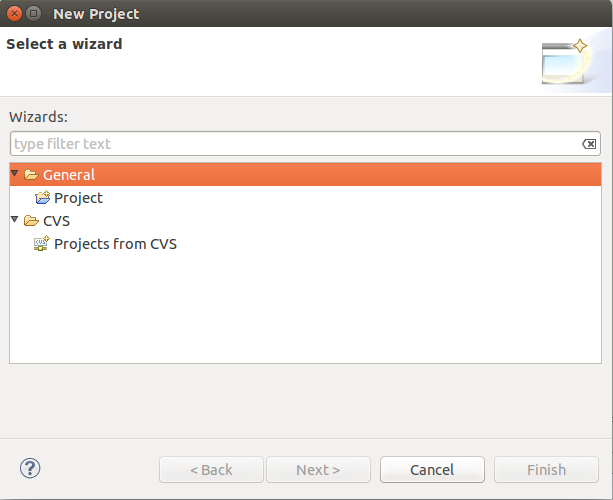Click the Cancel button

(432, 470)
